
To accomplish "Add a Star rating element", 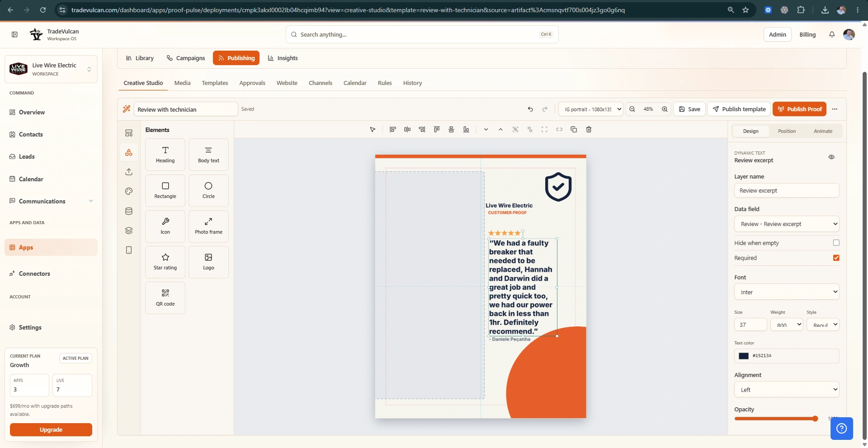I will 165,262.
